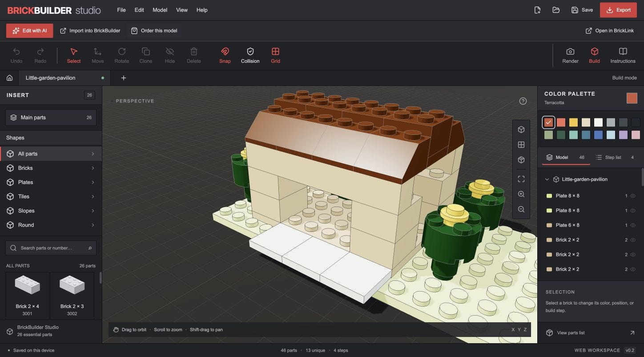Viewport: 644px width, 357px height.
Task: Open the Instructions book icon
Action: coord(623,56)
